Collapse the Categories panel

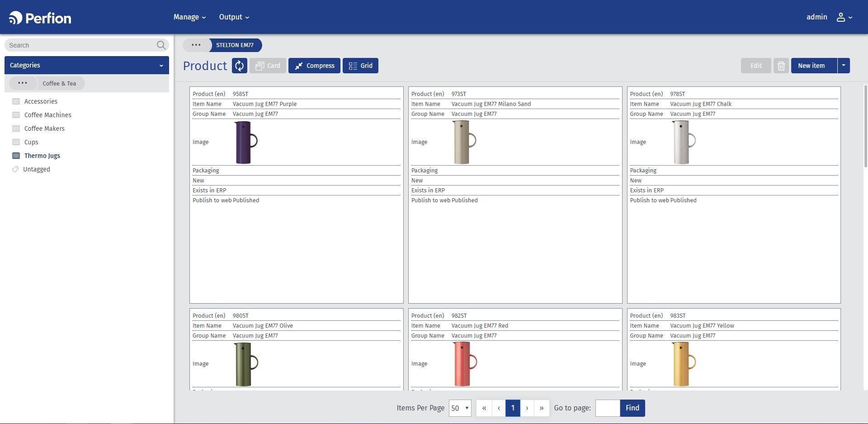click(x=161, y=66)
